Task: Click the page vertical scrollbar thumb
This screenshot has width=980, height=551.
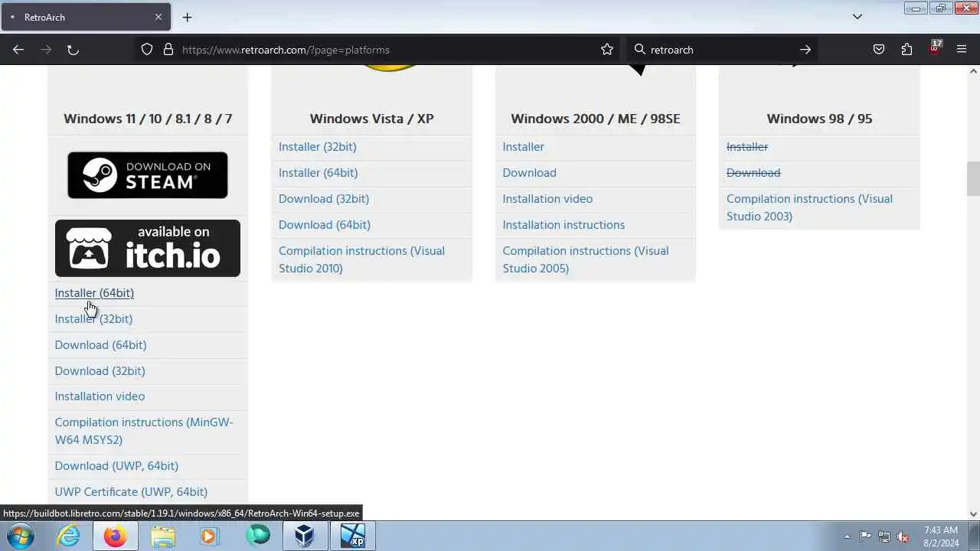Action: pos(973,178)
